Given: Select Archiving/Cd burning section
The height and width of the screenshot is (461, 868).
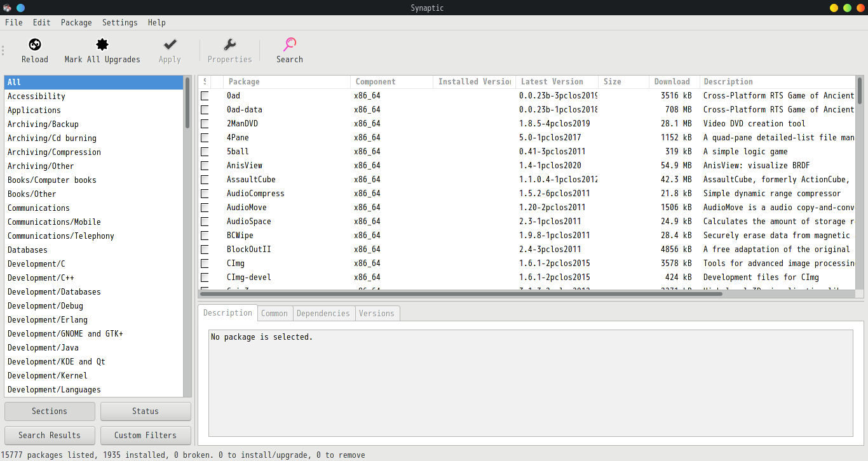Looking at the screenshot, I should [93, 138].
